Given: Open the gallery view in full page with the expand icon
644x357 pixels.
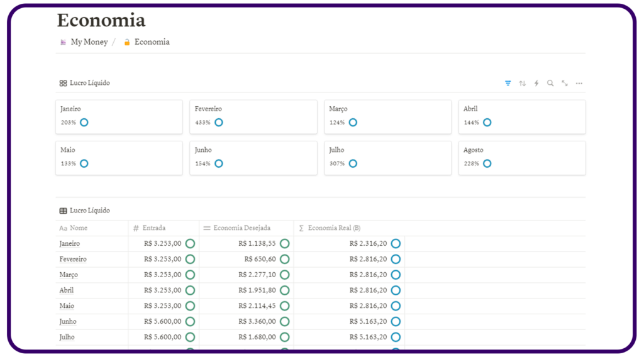Looking at the screenshot, I should [x=565, y=83].
